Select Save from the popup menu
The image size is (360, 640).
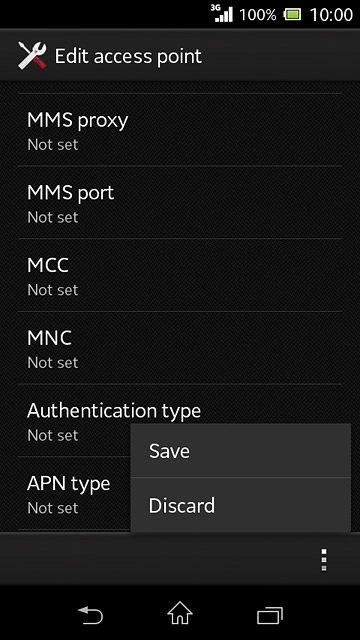[240, 451]
